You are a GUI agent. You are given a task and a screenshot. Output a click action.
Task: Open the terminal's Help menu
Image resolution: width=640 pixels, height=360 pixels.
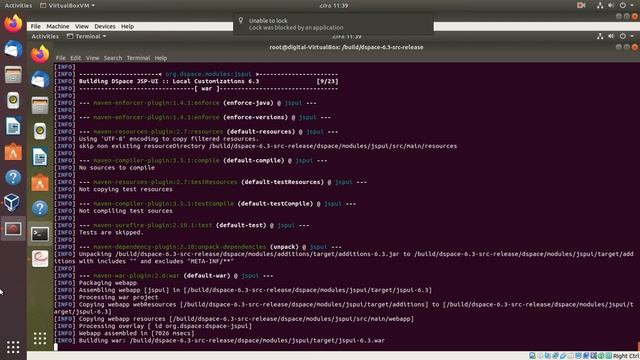pos(160,58)
